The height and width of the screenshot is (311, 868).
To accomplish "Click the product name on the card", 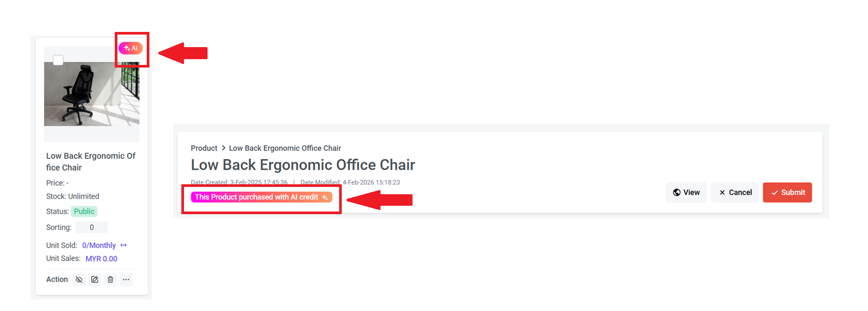I will pos(91,162).
